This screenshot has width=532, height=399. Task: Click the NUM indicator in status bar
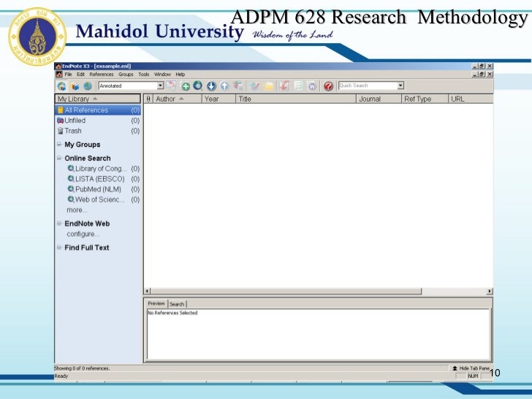(473, 376)
